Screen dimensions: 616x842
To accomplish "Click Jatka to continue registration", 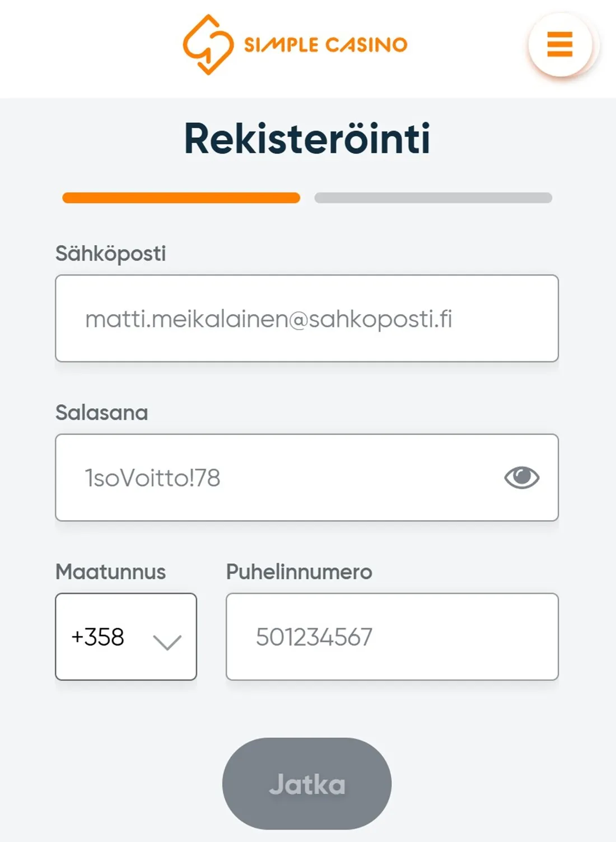I will pyautogui.click(x=307, y=784).
